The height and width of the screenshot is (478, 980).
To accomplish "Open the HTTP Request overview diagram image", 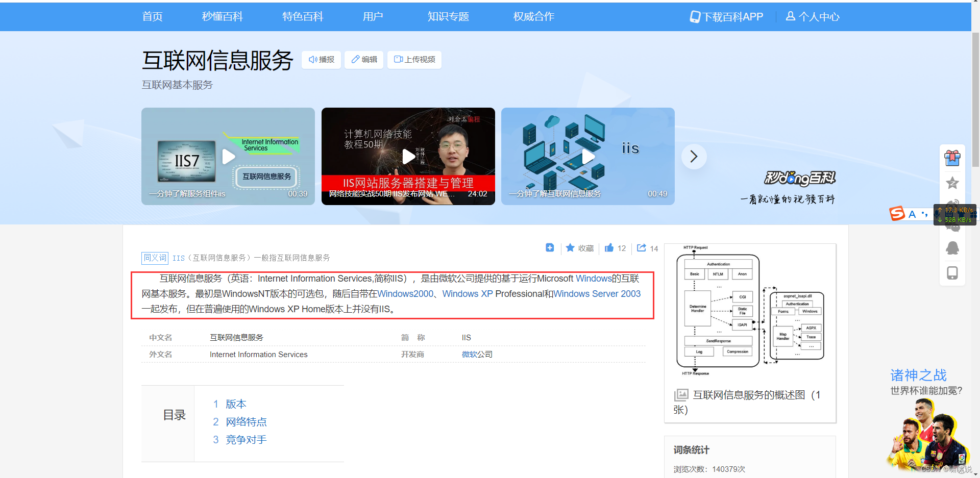I will 750,311.
